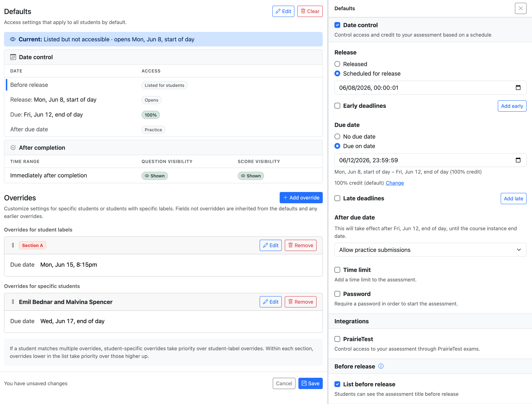Remove the Section A override
Viewport: 532px width, 404px height.
pos(301,245)
